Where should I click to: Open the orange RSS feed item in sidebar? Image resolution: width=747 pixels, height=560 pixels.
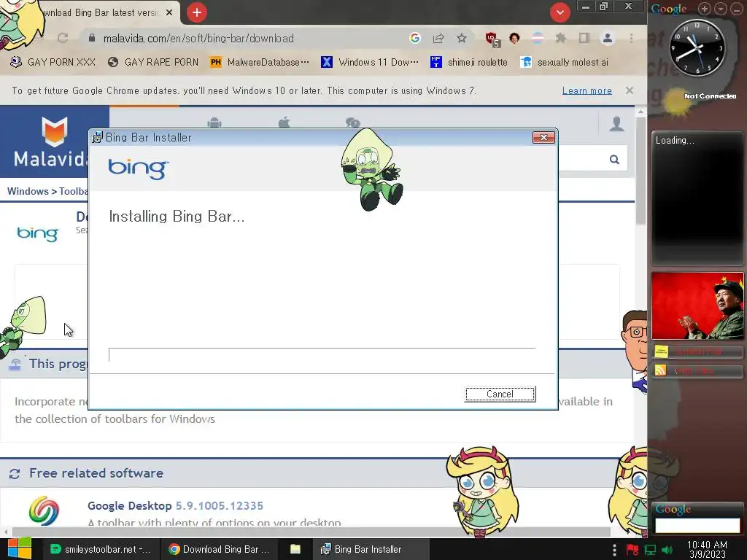coord(697,370)
